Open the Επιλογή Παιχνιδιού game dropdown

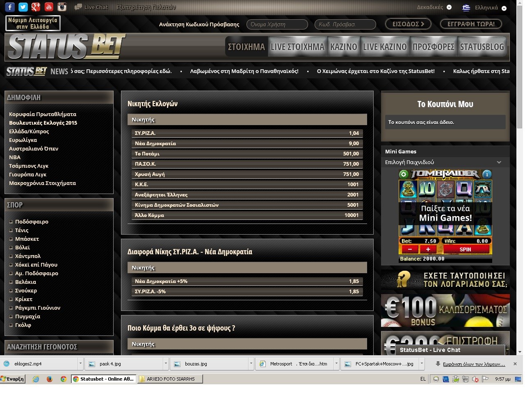tap(445, 162)
